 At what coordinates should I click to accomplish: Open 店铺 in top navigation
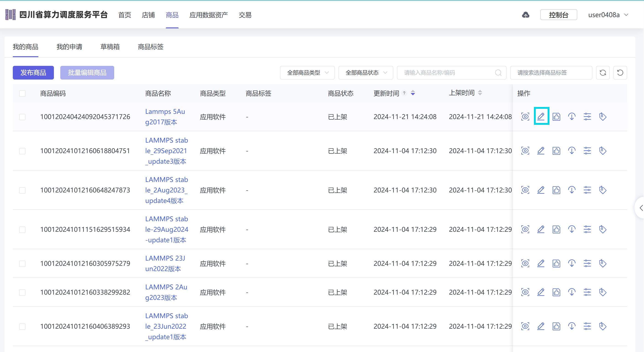point(148,15)
